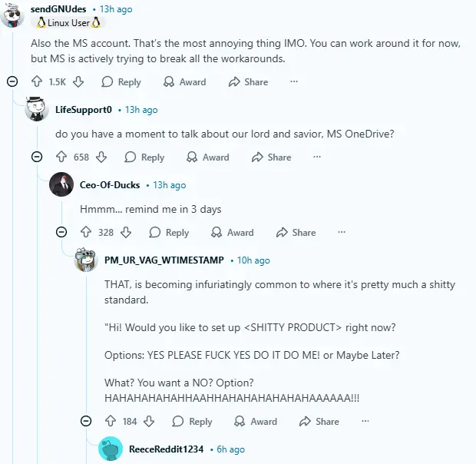Share Ceo-Of-Ducks's comment
The image size is (476, 464).
[296, 232]
